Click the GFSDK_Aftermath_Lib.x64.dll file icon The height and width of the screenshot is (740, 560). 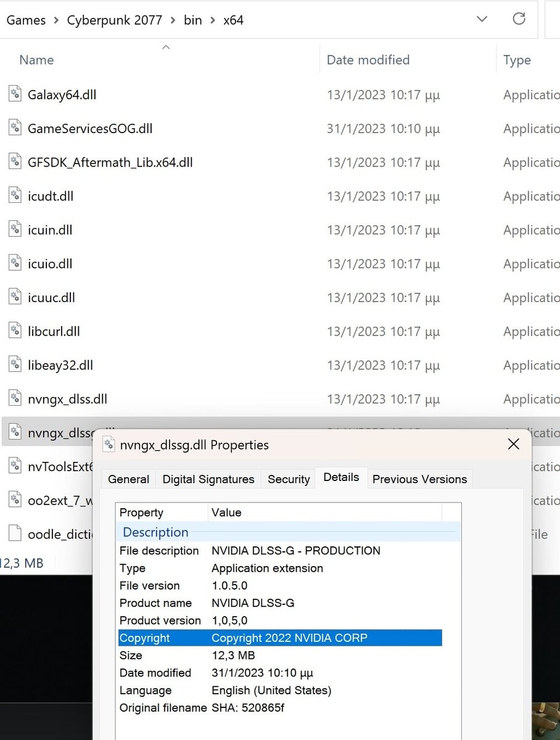point(15,162)
